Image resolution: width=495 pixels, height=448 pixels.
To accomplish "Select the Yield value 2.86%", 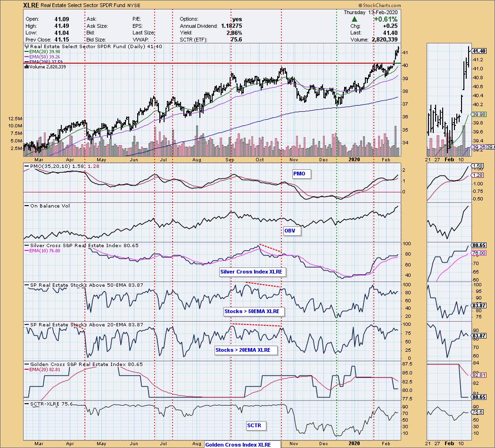I will (234, 33).
